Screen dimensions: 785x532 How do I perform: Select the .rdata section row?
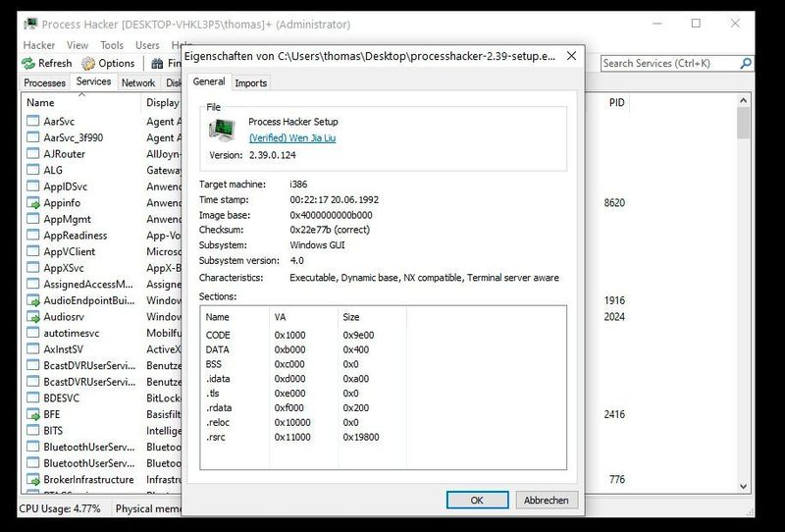(x=383, y=407)
